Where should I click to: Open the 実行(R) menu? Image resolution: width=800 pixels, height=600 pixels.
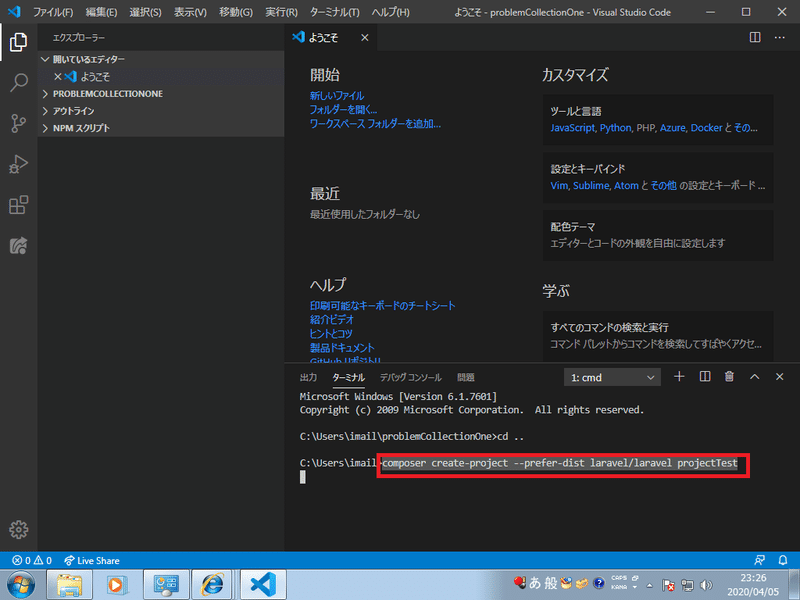coord(281,12)
